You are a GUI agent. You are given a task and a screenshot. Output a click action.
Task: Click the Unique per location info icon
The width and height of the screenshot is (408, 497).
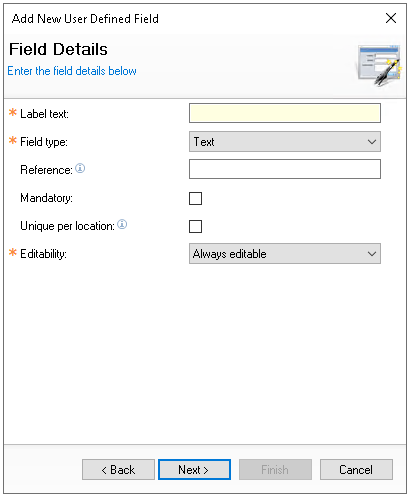pos(122,224)
